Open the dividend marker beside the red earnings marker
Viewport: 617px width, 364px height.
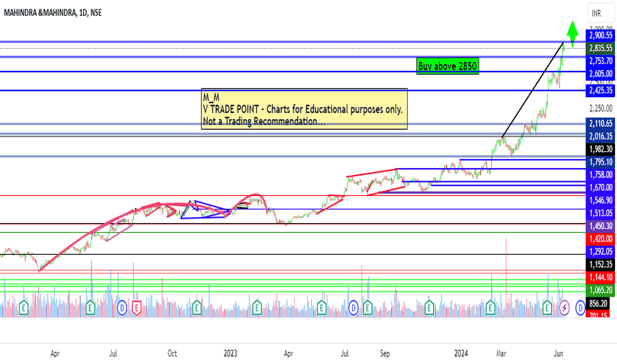tap(122, 308)
